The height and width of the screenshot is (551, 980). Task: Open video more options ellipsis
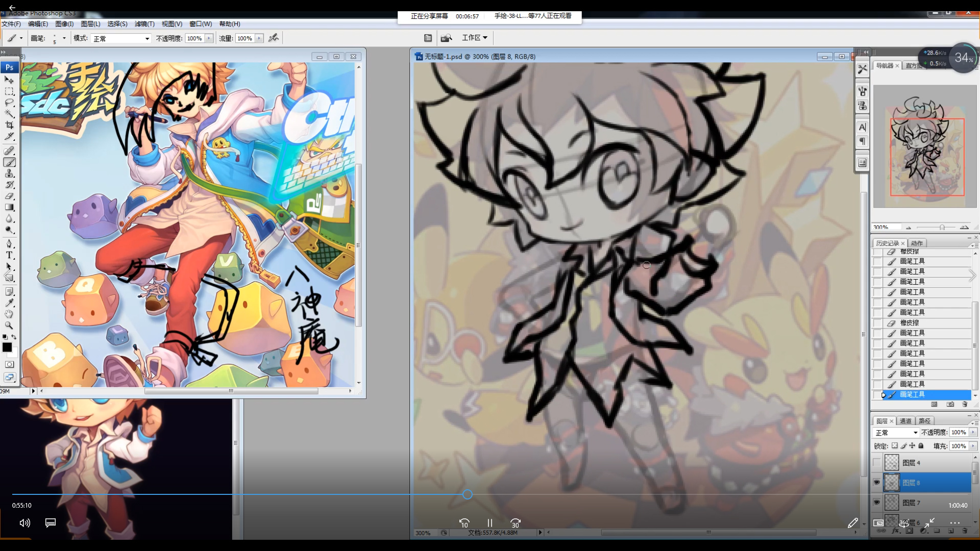tap(954, 523)
